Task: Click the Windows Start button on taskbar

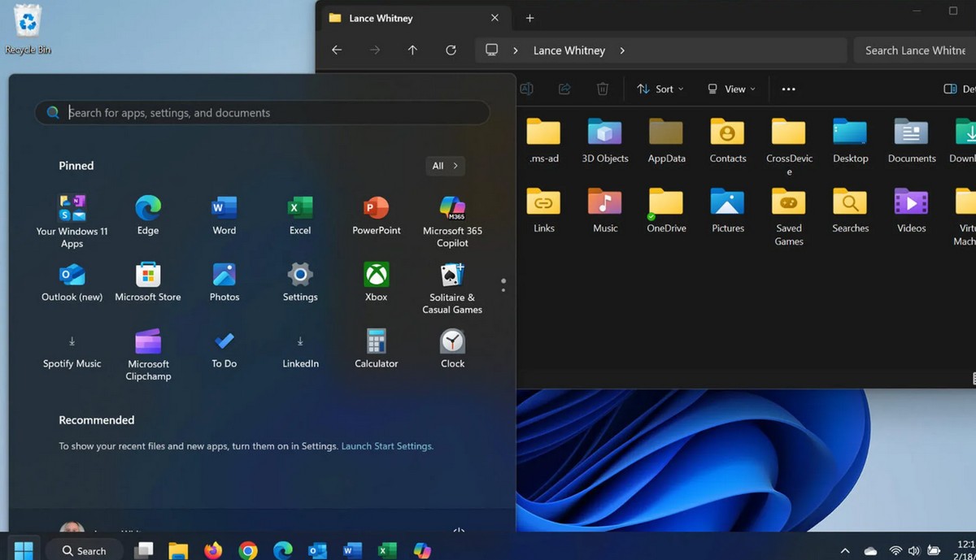Action: (x=24, y=550)
